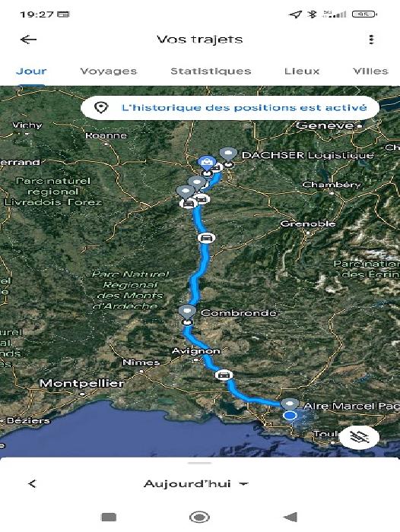
Task: Switch to the Voyages tab
Action: (108, 71)
